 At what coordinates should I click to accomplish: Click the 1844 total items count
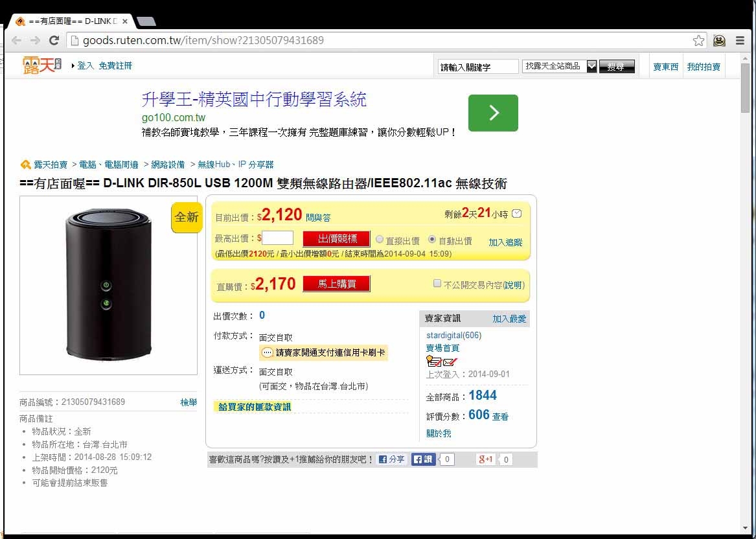(x=483, y=395)
